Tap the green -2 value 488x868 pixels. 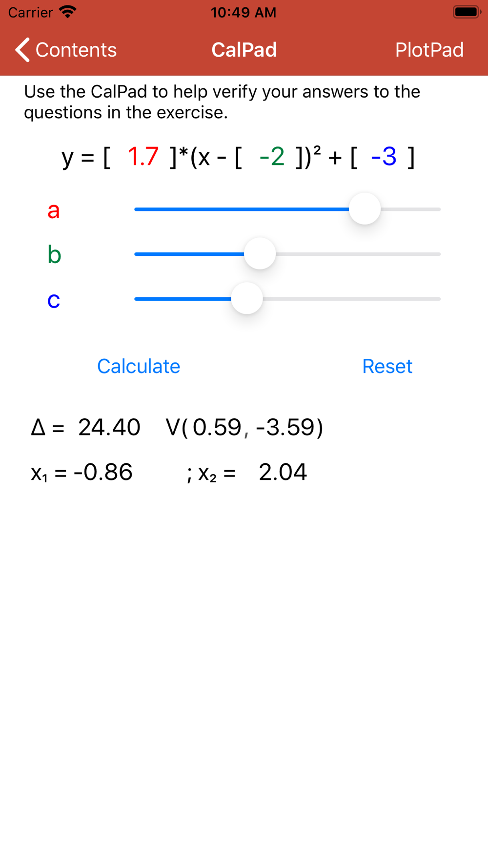272,157
